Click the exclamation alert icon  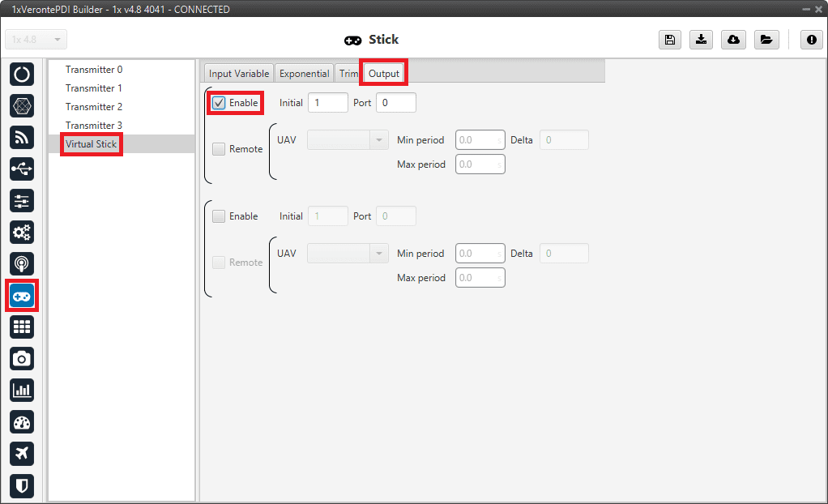tap(811, 40)
